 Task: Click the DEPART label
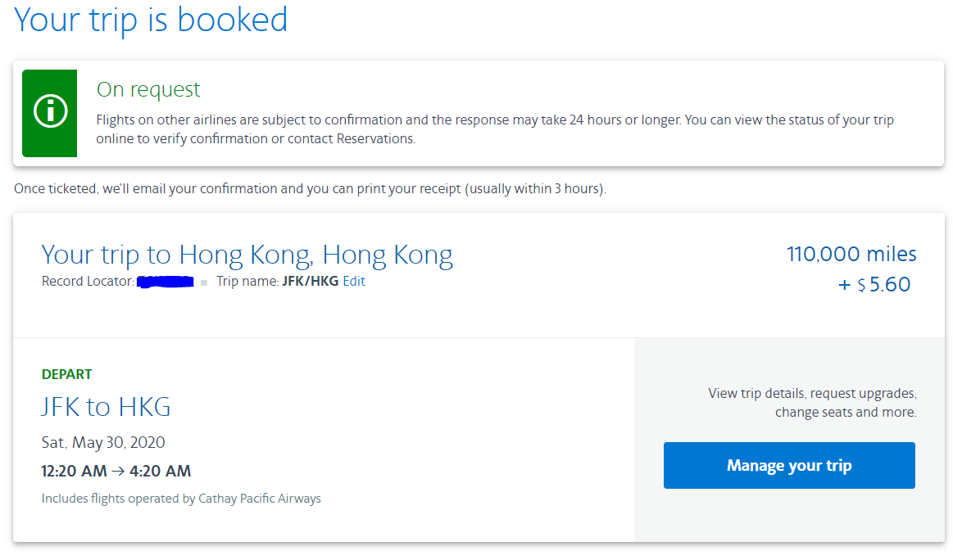[67, 374]
